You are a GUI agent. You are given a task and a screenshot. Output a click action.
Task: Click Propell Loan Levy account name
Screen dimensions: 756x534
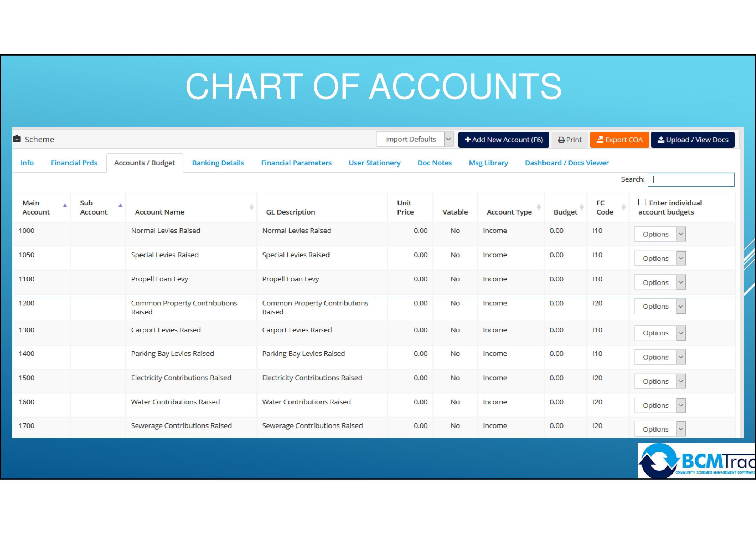[160, 279]
